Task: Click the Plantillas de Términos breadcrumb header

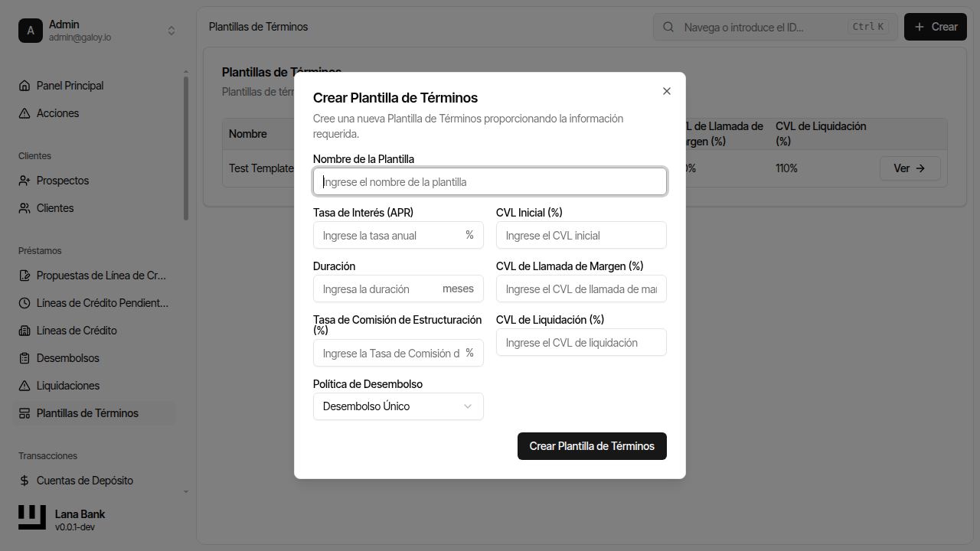Action: [258, 26]
